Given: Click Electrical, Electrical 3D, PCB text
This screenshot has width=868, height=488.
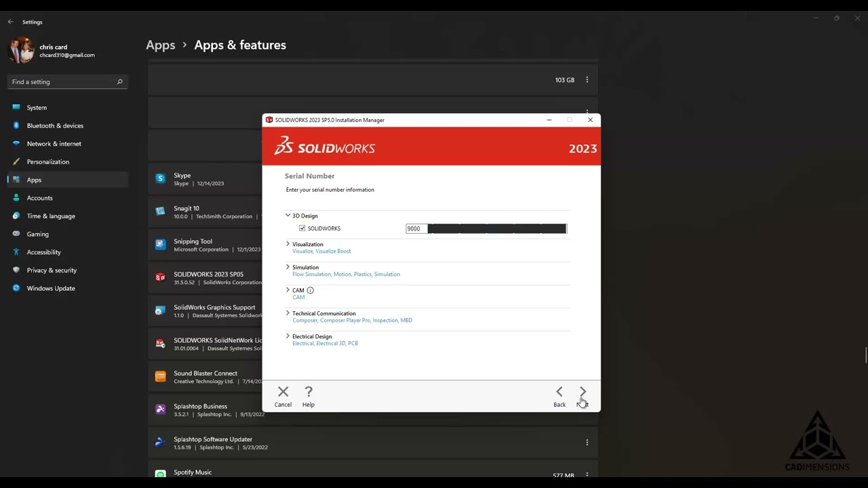Looking at the screenshot, I should point(325,344).
